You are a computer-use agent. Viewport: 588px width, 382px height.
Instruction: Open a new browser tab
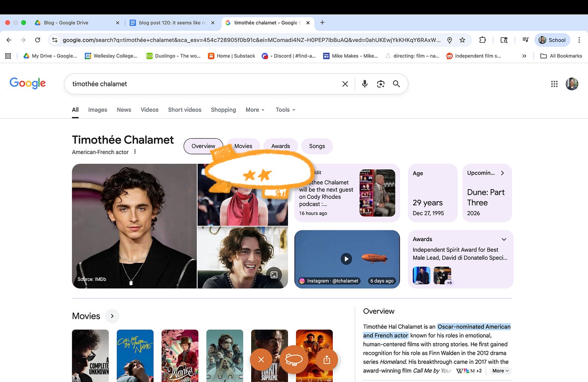322,23
